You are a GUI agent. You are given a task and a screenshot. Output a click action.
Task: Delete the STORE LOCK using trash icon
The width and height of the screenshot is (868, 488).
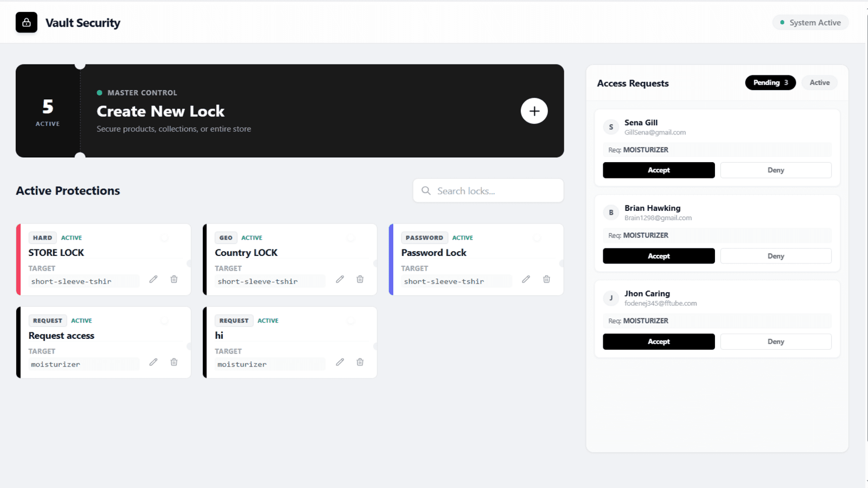point(174,279)
